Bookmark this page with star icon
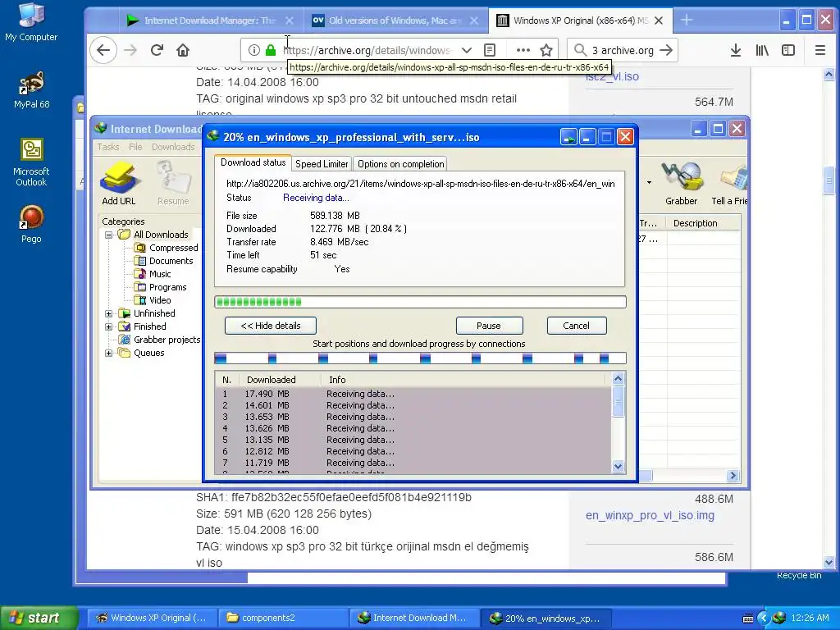The width and height of the screenshot is (840, 630). 546,50
